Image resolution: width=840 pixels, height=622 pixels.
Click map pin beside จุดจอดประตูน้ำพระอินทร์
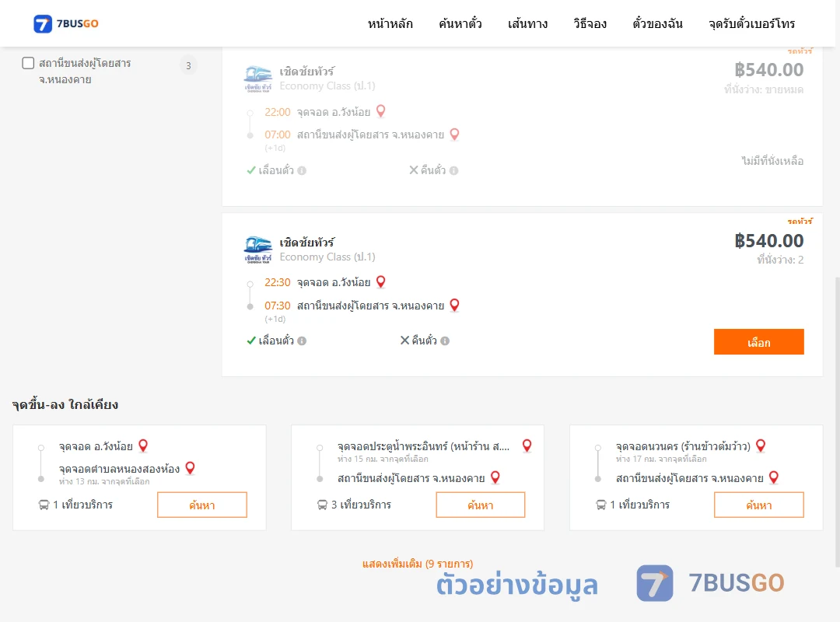click(527, 446)
